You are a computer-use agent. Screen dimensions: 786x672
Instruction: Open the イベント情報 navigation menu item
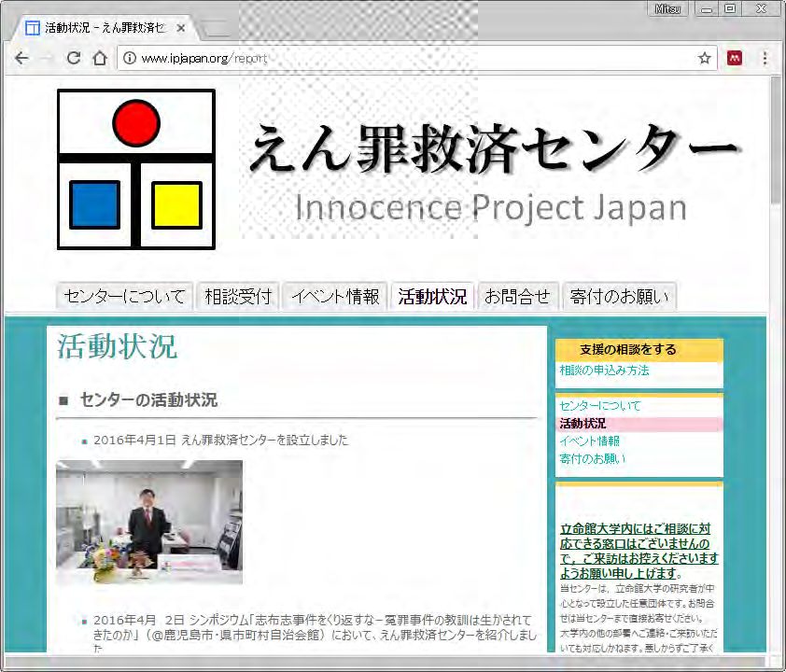click(335, 297)
